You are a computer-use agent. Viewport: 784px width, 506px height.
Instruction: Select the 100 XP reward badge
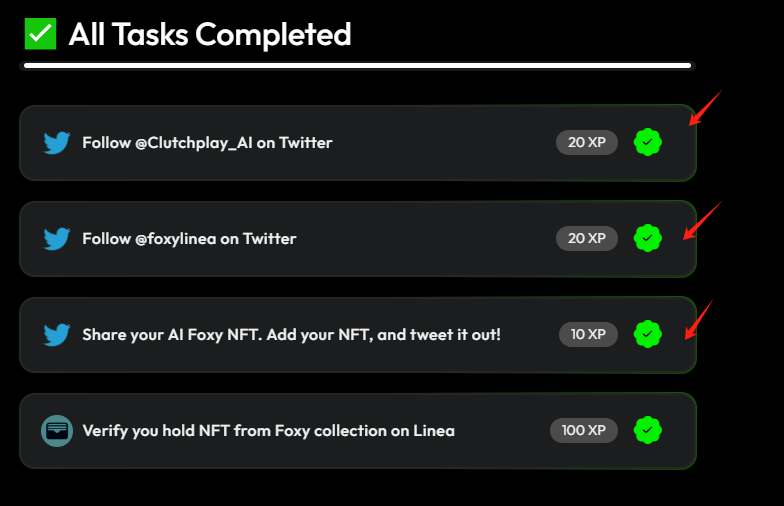pyautogui.click(x=584, y=430)
